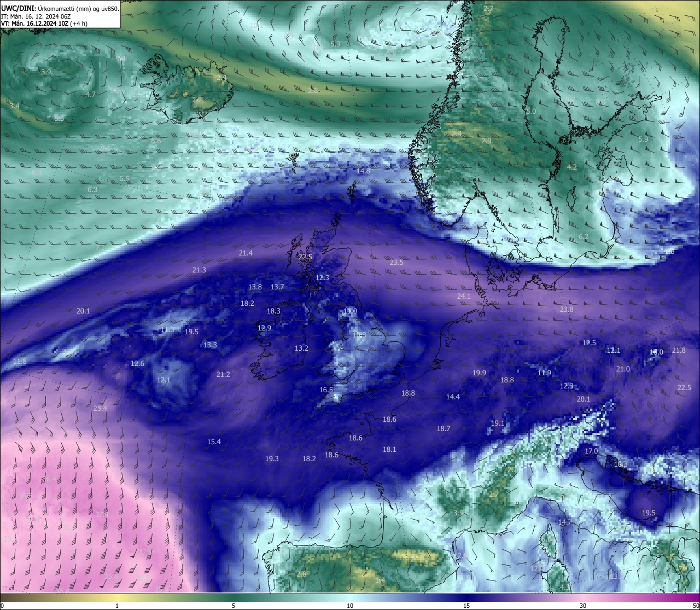
Task: Click the 23.8 value east of Denmark
Action: (567, 309)
